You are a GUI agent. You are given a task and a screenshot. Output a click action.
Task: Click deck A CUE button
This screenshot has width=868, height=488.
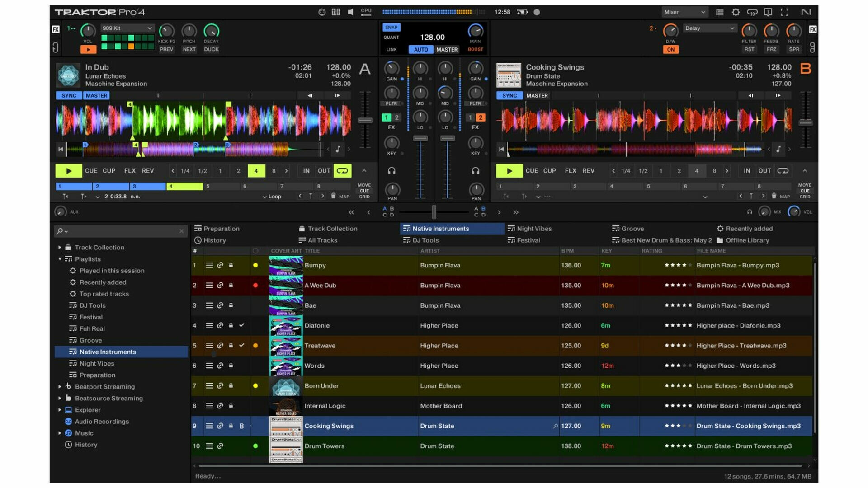coord(91,171)
